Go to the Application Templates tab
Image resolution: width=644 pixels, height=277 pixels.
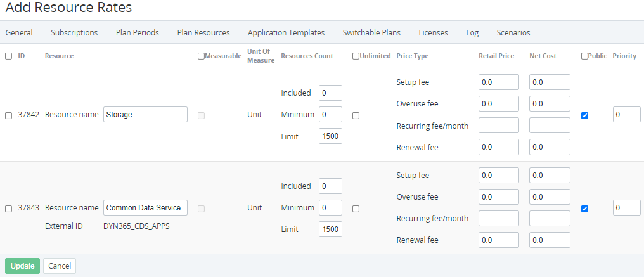point(286,32)
